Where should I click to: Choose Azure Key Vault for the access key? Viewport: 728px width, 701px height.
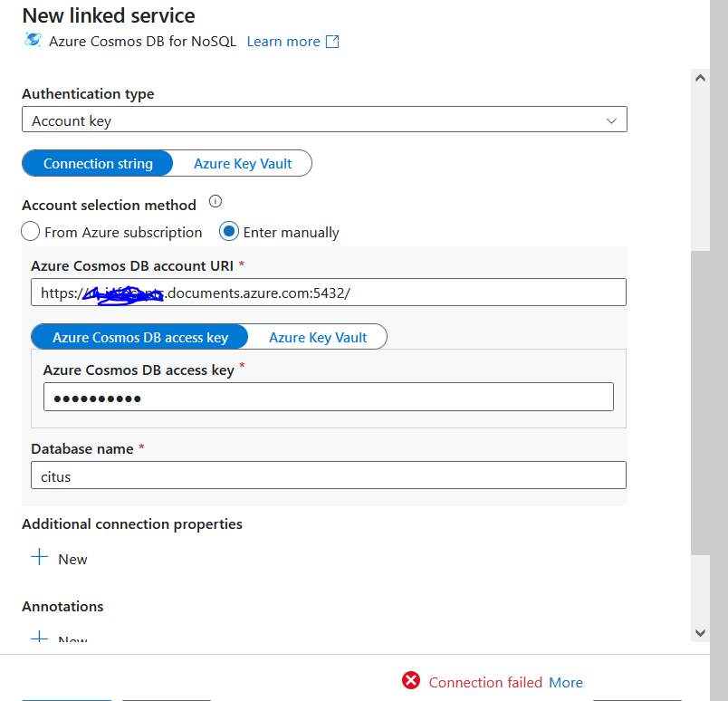pyautogui.click(x=318, y=337)
